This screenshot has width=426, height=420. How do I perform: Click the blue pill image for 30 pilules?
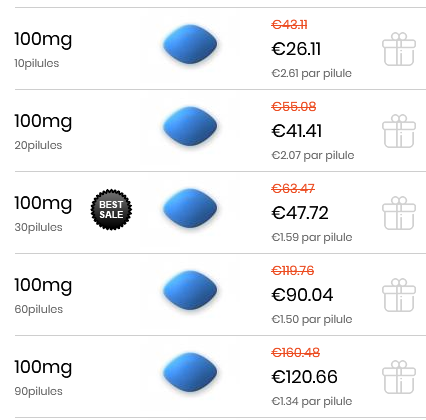[190, 208]
